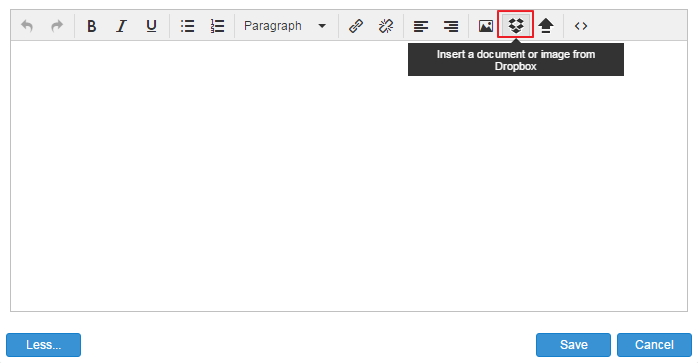Click the Redo arrow icon
698x363 pixels.
coord(57,26)
